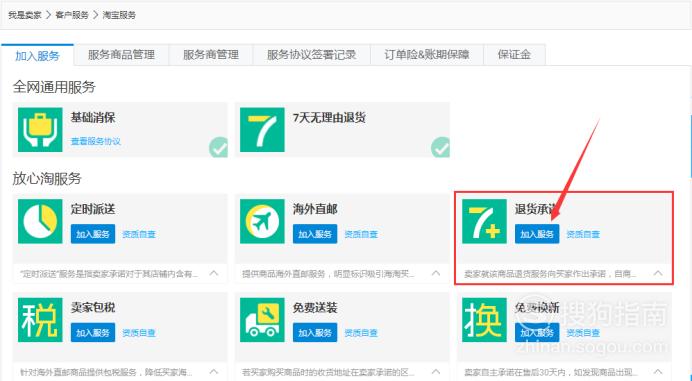Open 资质自查 link for 海外直邮
This screenshot has width=692, height=381.
pos(361,234)
